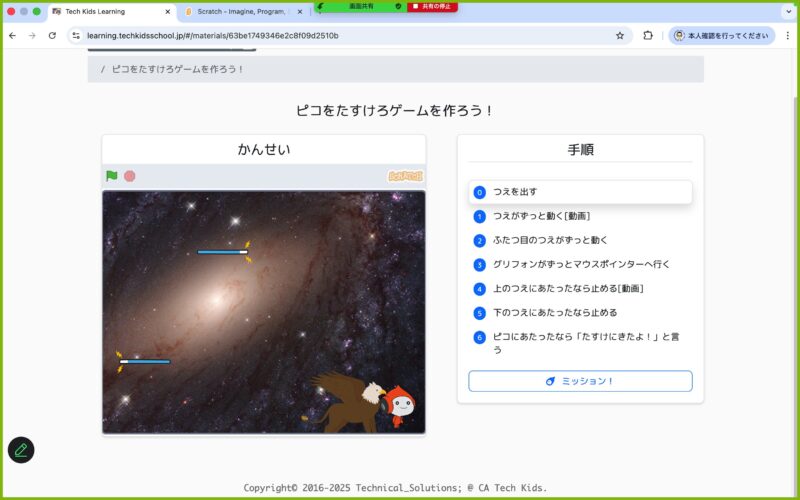Click the green pencil edit icon
The height and width of the screenshot is (500, 800).
click(x=21, y=450)
